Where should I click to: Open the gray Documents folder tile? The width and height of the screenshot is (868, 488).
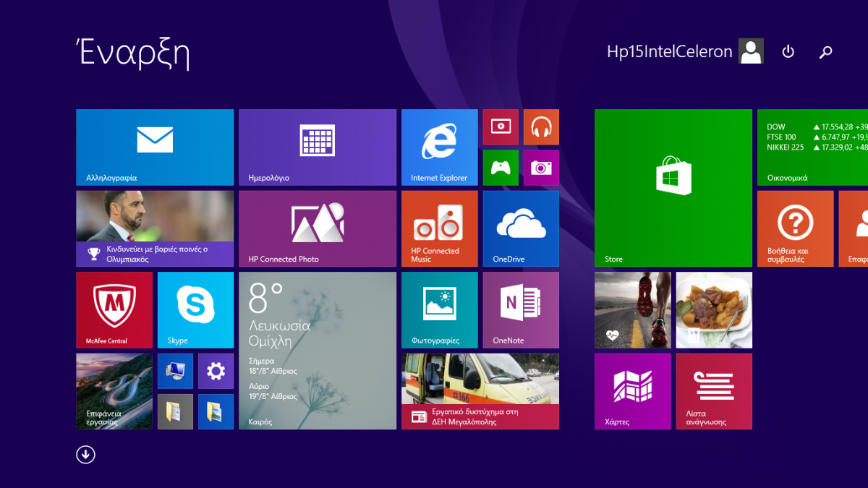point(175,411)
